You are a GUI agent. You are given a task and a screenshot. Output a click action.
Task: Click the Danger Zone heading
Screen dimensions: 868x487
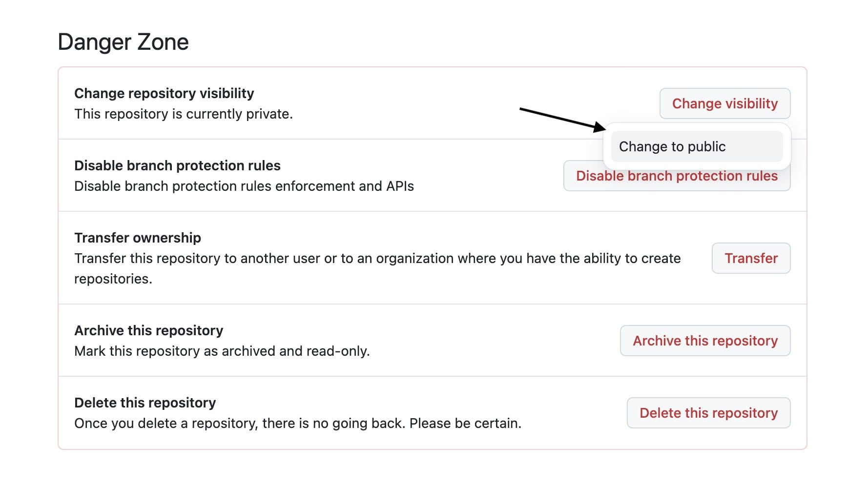[123, 42]
